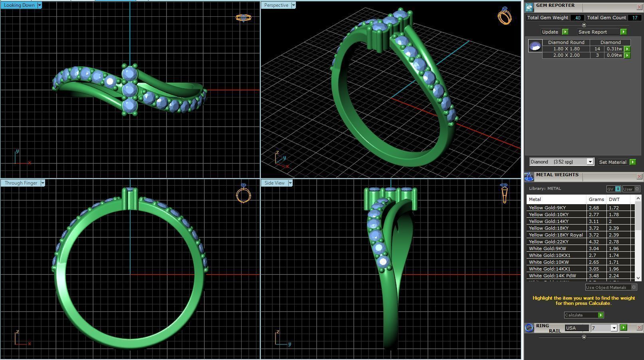The width and height of the screenshot is (644, 360).
Task: Click the metal list scrollbar down arrow
Action: pos(638,278)
